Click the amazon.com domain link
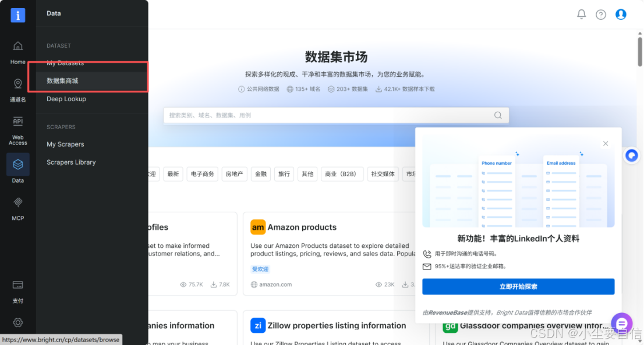The width and height of the screenshot is (644, 345). click(275, 284)
